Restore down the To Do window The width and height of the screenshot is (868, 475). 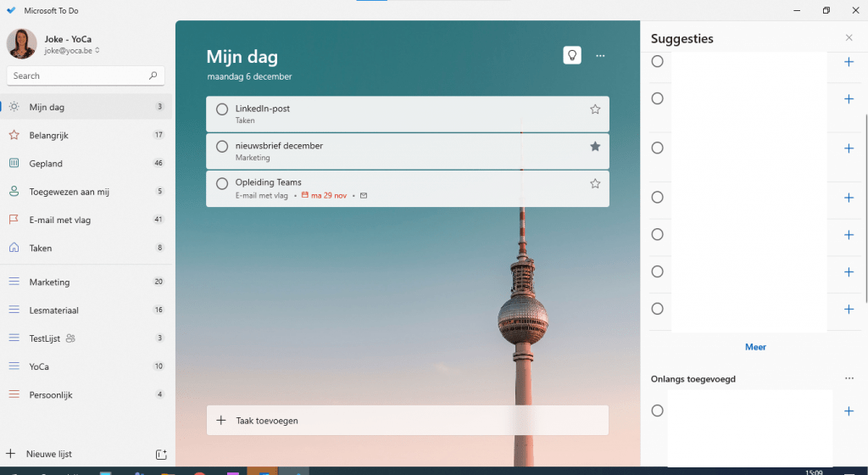click(826, 10)
